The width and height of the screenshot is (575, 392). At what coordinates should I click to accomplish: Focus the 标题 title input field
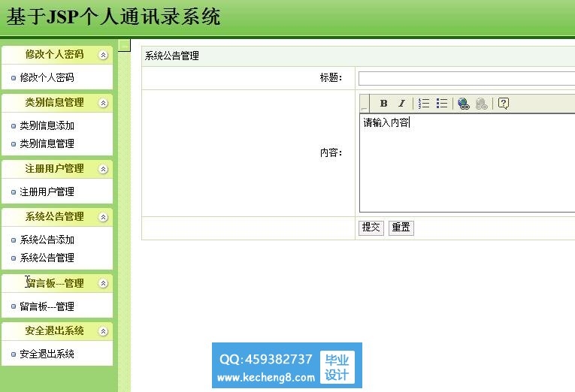tap(467, 78)
